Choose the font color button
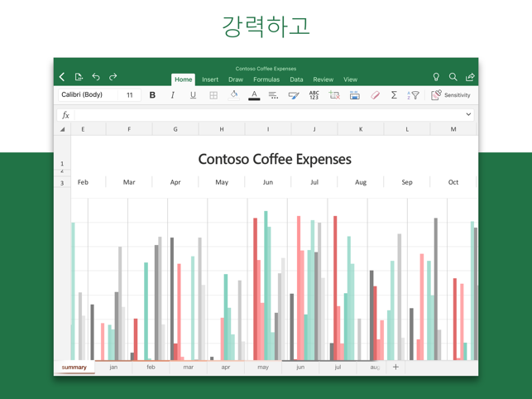 [254, 95]
